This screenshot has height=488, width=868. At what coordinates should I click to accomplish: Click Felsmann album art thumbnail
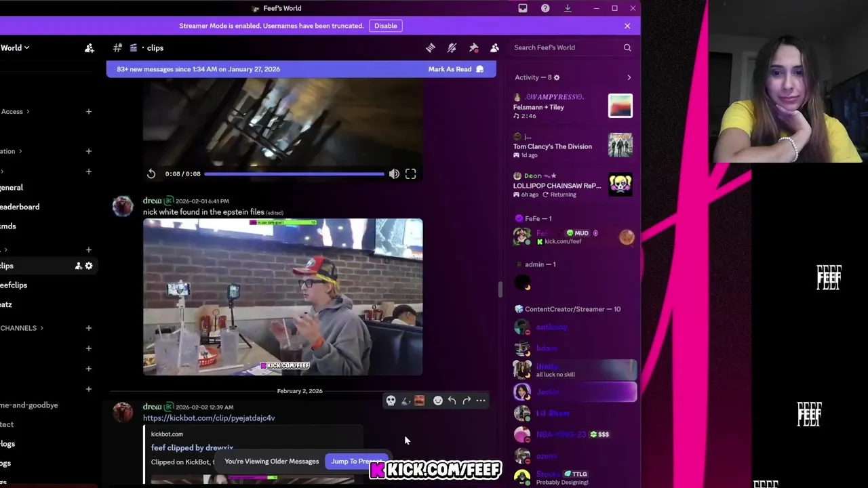pyautogui.click(x=620, y=106)
